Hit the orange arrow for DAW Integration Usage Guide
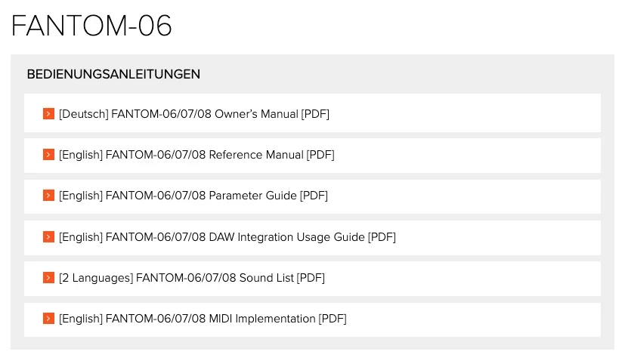628x364 pixels. [48, 237]
